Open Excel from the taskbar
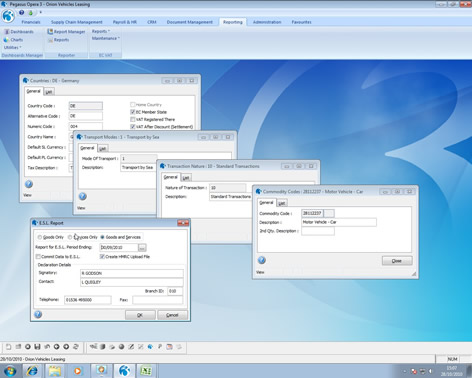This screenshot has width=472, height=378. pos(146,371)
